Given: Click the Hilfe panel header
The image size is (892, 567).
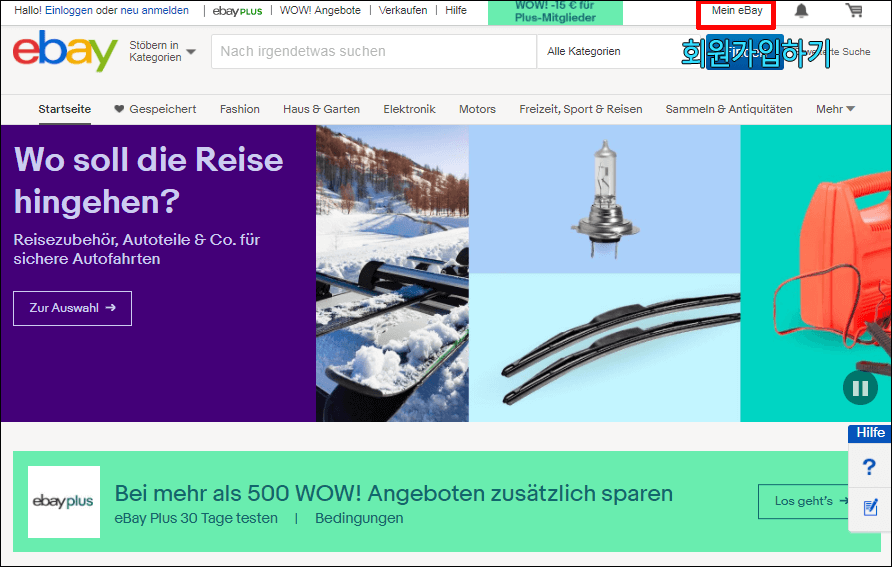Looking at the screenshot, I should click(870, 433).
